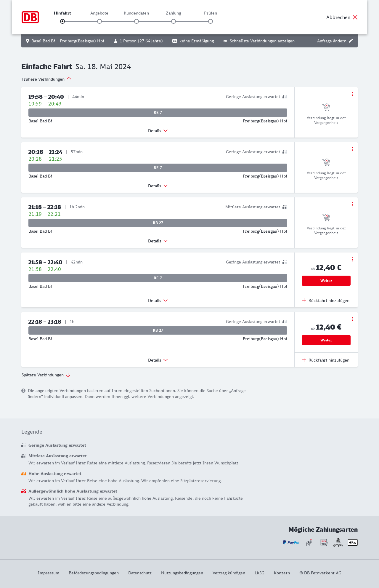Select the Hinfahrt step circle
Screen dimensions: 379x588
tap(62, 21)
